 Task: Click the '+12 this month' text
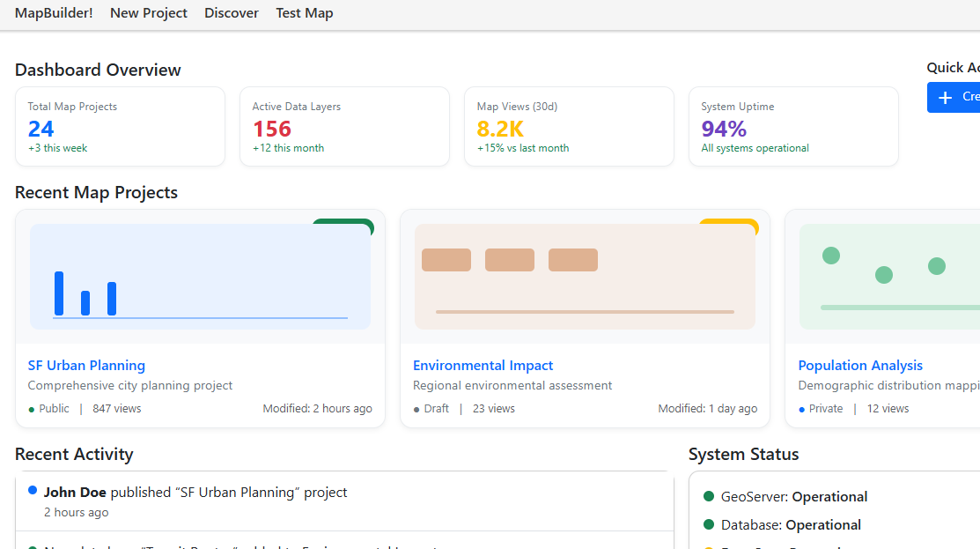click(x=288, y=148)
